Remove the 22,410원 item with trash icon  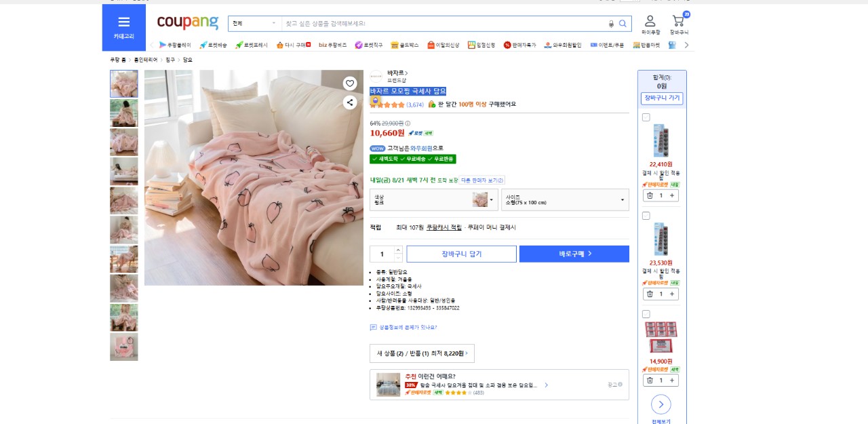point(650,195)
